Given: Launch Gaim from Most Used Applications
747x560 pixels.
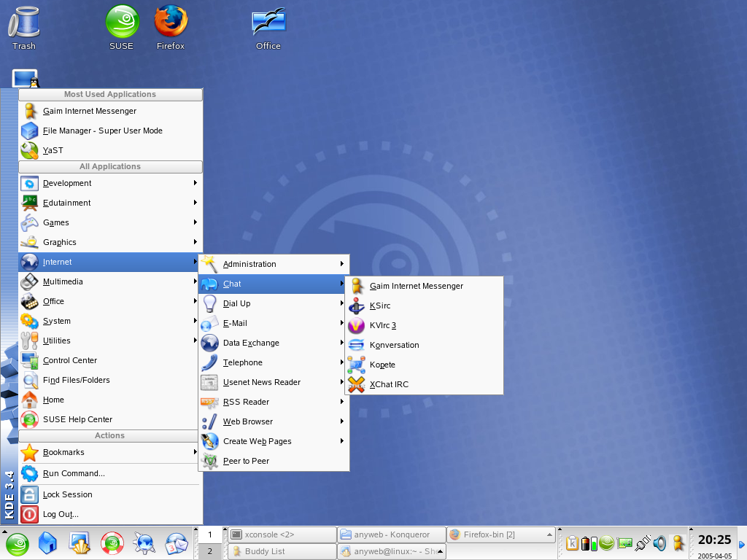Looking at the screenshot, I should tap(111, 111).
